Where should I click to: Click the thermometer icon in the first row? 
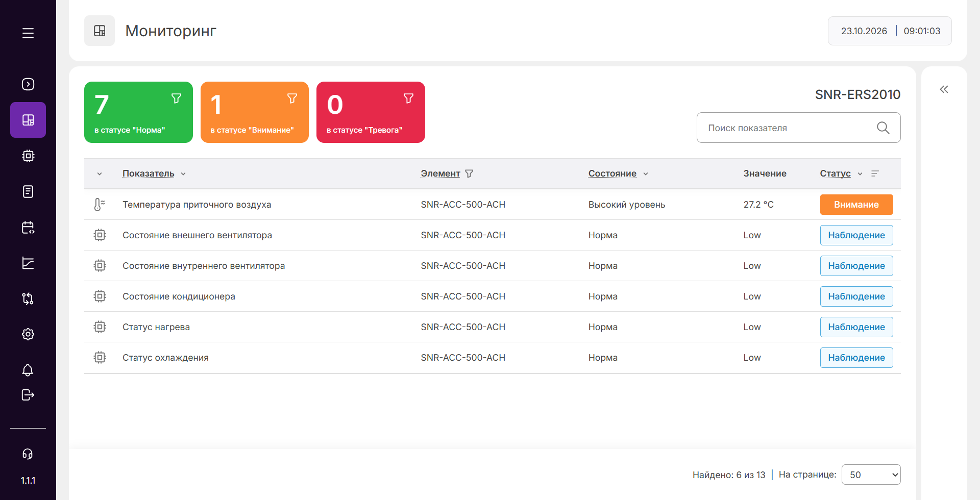click(x=100, y=205)
